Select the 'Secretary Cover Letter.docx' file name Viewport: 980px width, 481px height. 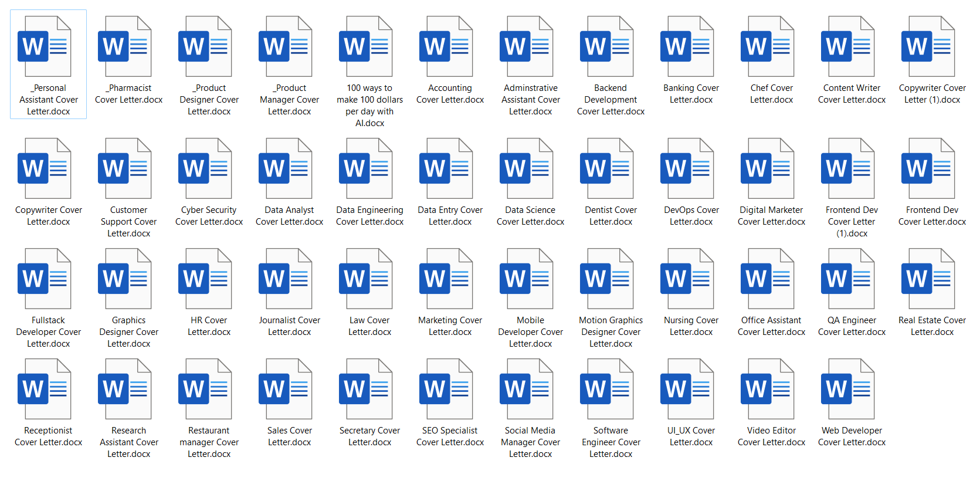(x=369, y=436)
